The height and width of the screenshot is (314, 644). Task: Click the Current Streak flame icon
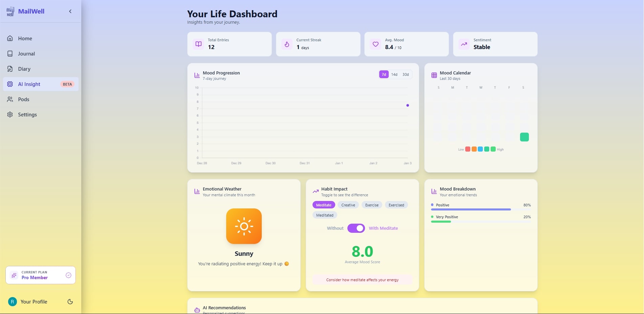(x=287, y=44)
